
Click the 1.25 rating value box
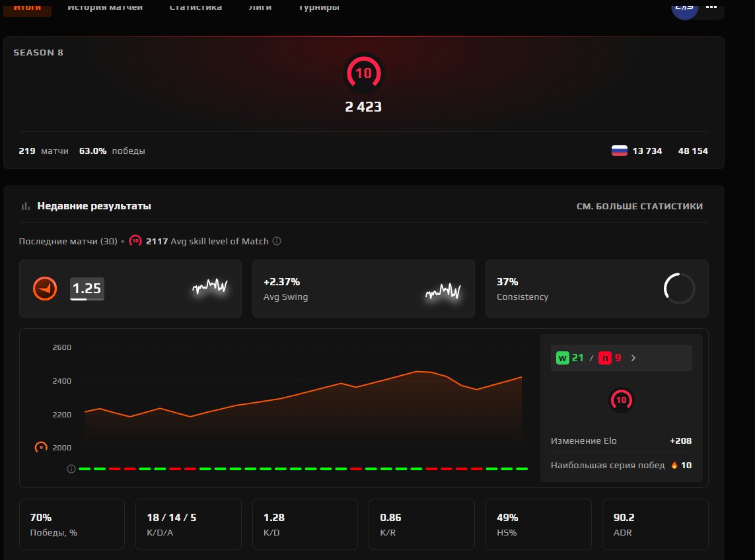(87, 289)
